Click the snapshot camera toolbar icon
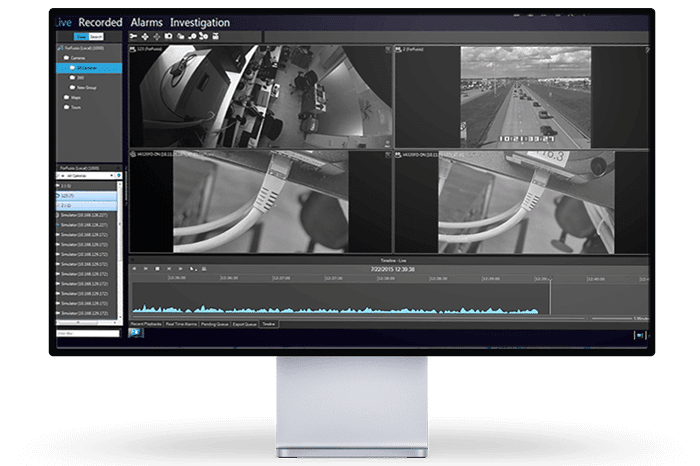The width and height of the screenshot is (700, 466). tap(168, 36)
